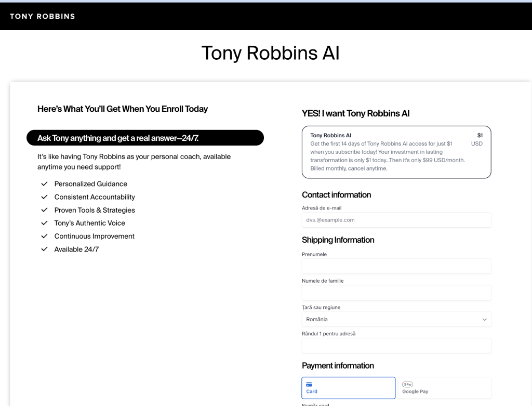532x406 pixels.
Task: Click the Rândul 1 pentru adresă field
Action: click(x=396, y=346)
